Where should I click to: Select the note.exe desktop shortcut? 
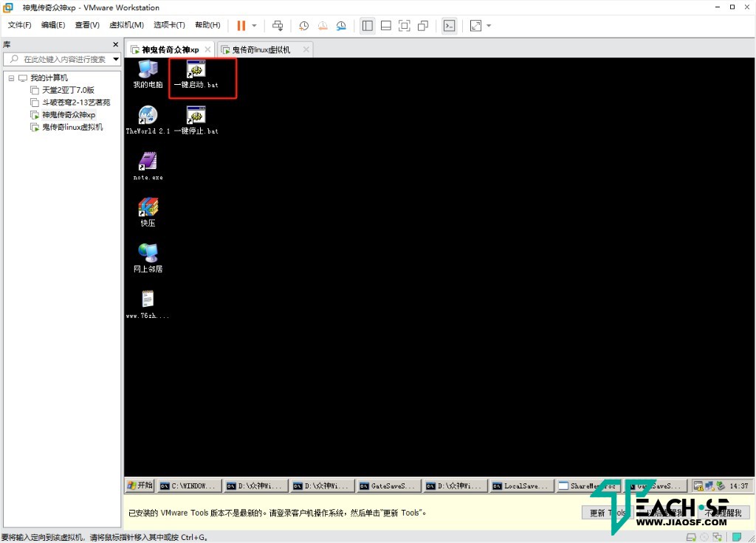[x=148, y=166]
